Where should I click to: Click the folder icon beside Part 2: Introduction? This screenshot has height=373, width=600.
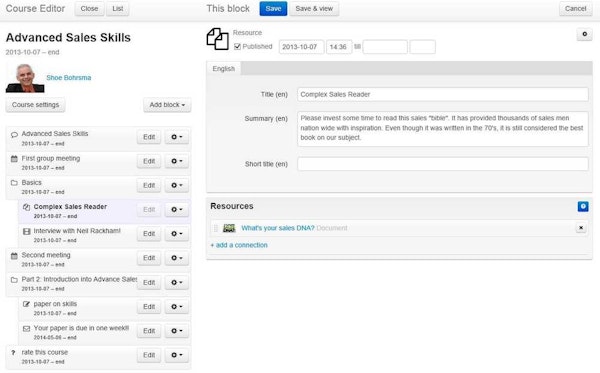click(14, 280)
